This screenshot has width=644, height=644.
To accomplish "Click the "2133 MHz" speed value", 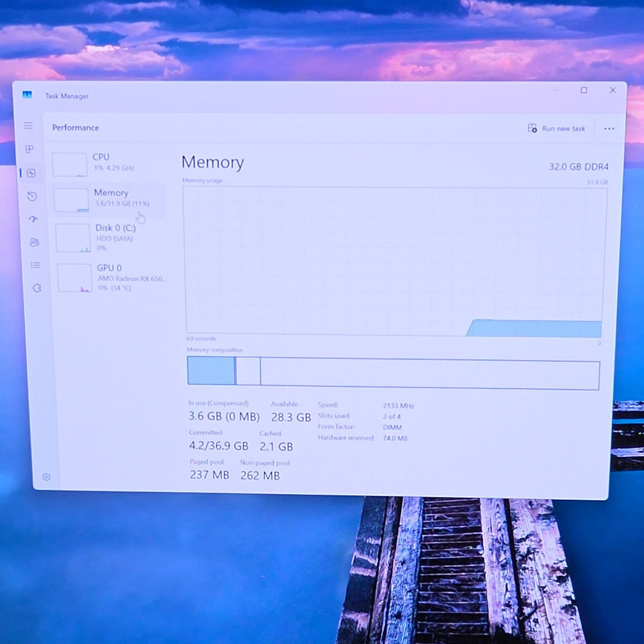I will 399,406.
